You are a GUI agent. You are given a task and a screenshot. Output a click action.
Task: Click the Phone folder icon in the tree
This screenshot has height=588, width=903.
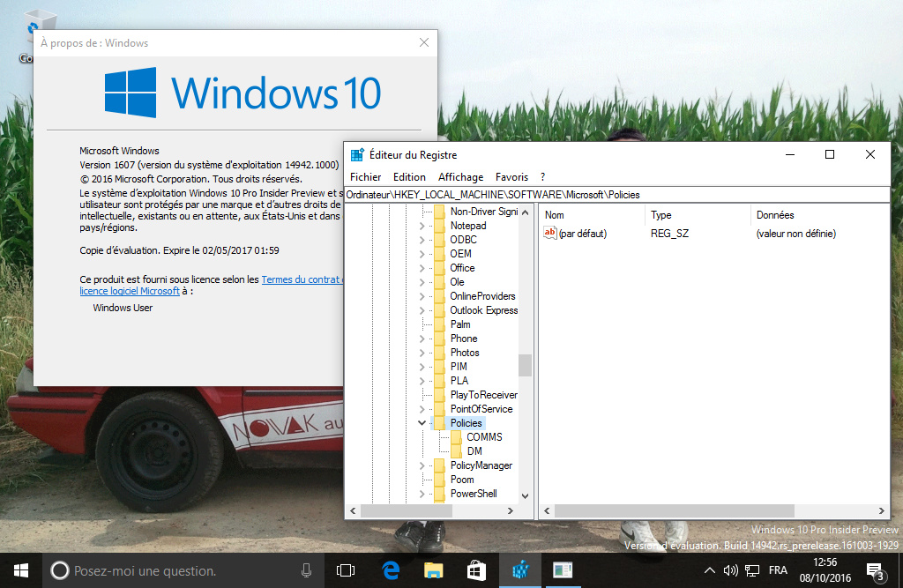[x=439, y=339]
